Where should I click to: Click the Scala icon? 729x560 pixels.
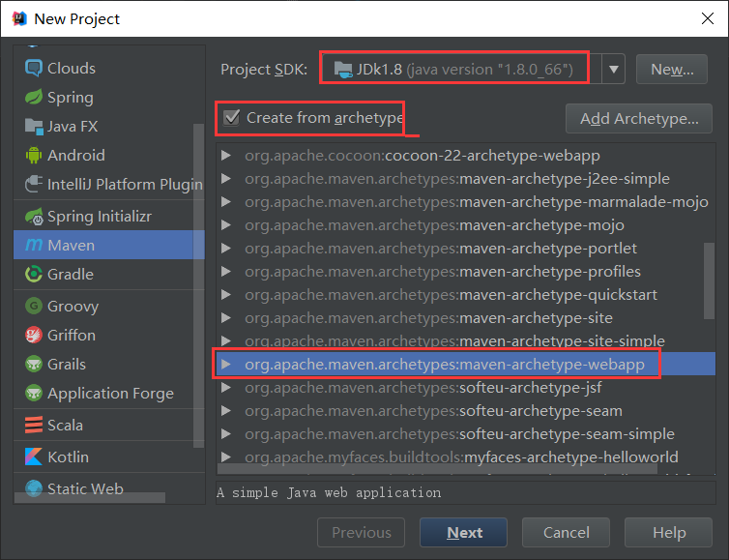pyautogui.click(x=34, y=425)
